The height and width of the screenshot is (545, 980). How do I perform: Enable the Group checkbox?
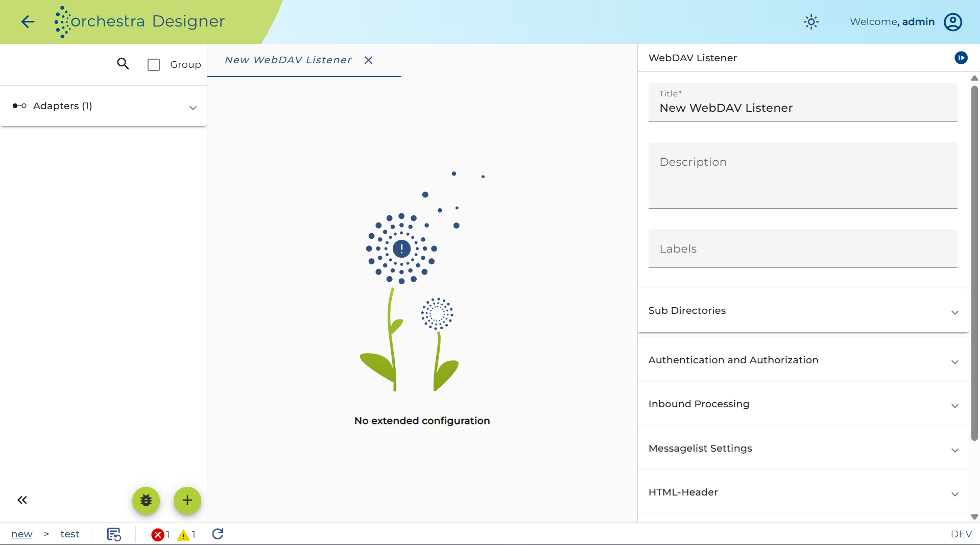pyautogui.click(x=154, y=65)
